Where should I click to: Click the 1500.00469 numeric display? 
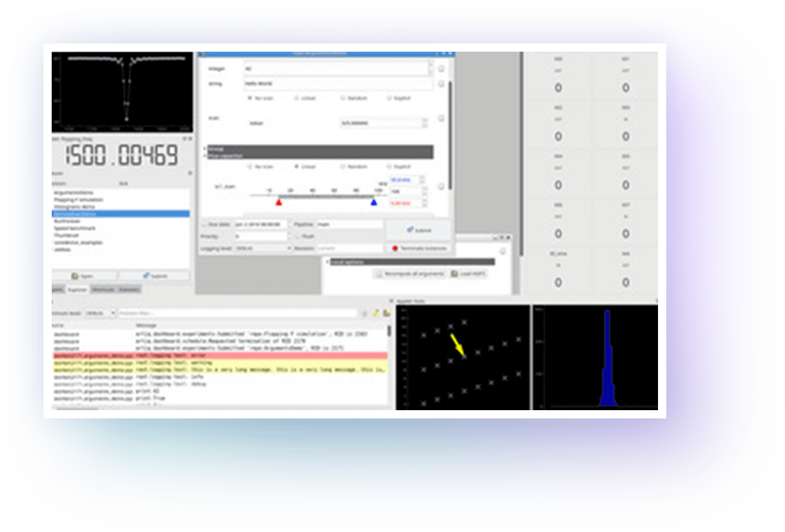121,155
